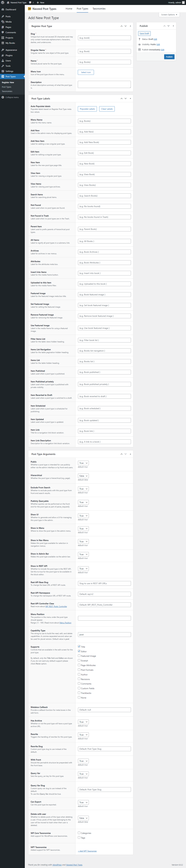Click the blue Publish button
This screenshot has height=868, width=186.
point(169,57)
